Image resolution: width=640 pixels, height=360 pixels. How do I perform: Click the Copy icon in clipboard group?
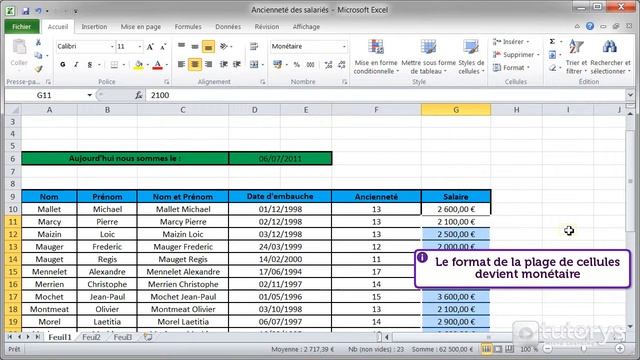click(38, 56)
